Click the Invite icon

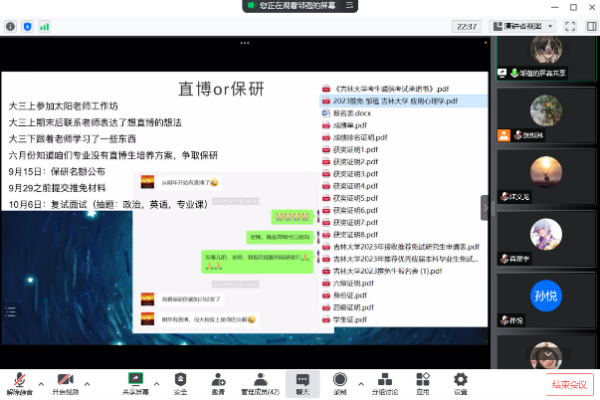click(218, 380)
